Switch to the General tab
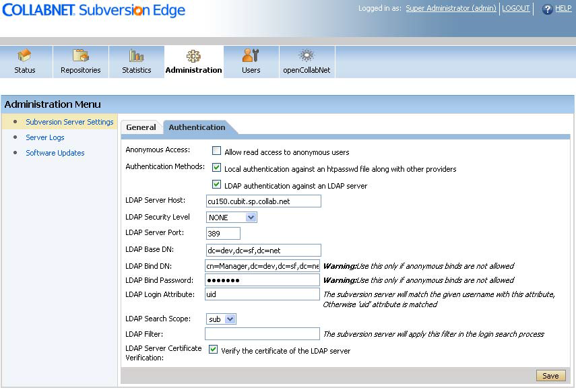The height and width of the screenshot is (392, 576). (141, 127)
